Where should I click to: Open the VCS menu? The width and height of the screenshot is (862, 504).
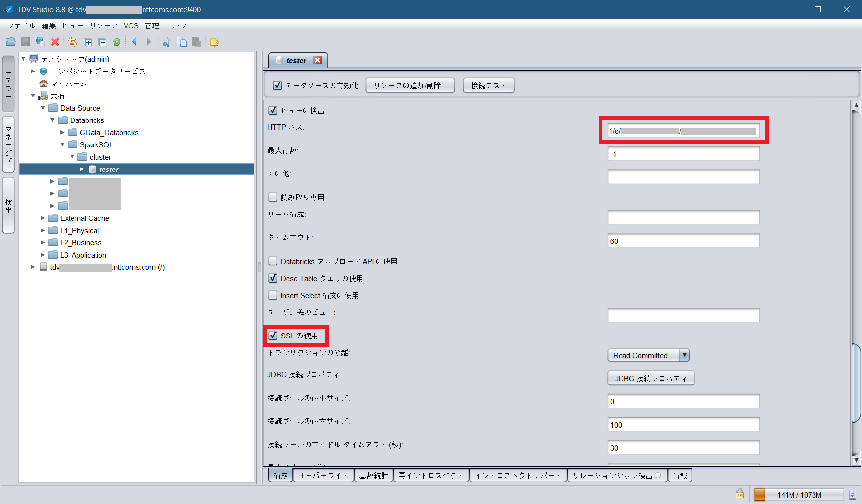point(131,25)
